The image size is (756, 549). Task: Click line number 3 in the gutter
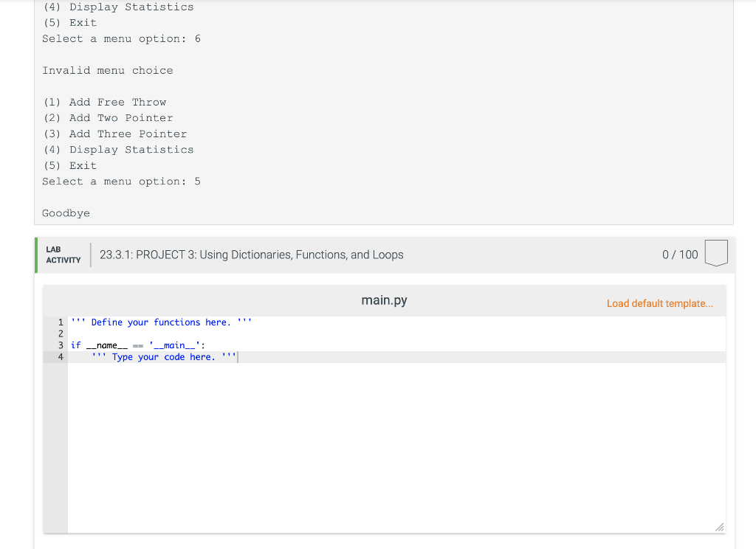pos(60,345)
